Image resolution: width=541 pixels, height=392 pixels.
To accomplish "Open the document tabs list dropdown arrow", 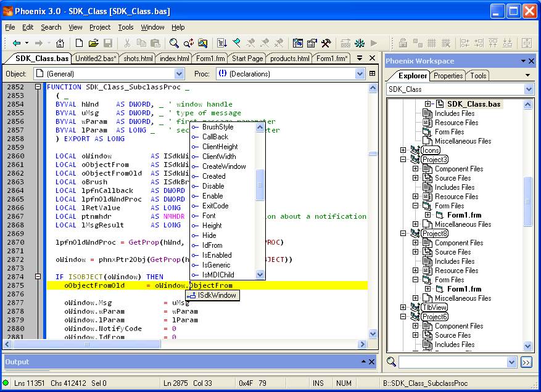I will pyautogui.click(x=359, y=58).
